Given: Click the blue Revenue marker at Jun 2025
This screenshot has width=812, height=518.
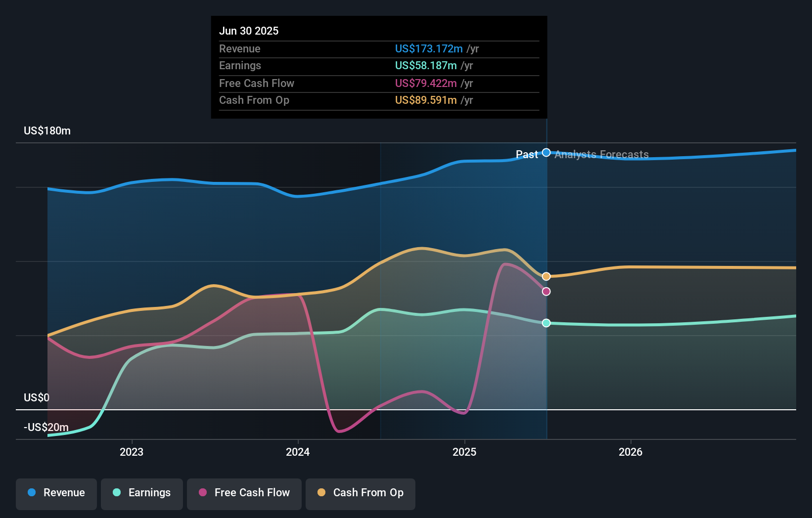Looking at the screenshot, I should 546,153.
